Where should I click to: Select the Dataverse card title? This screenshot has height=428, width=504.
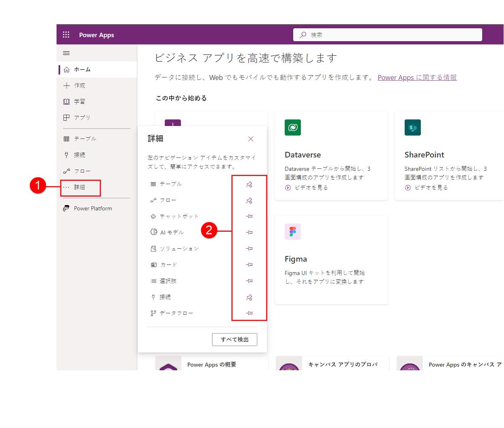[x=303, y=155]
